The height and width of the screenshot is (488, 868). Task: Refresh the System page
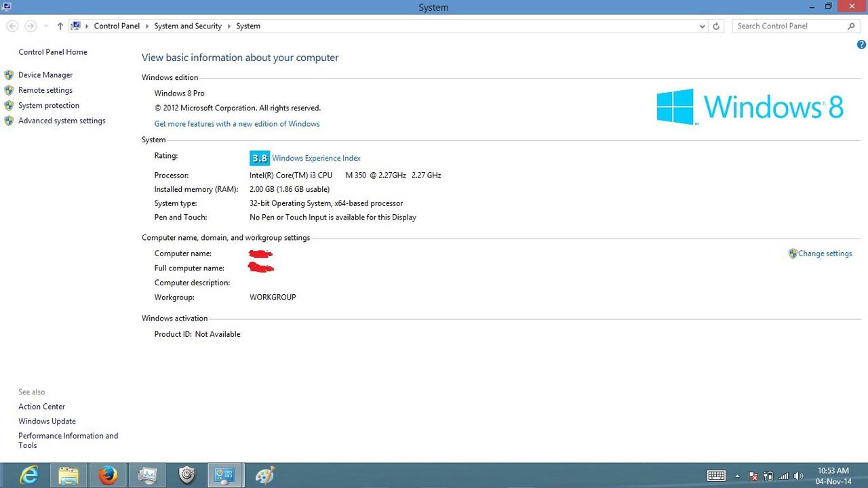coord(716,26)
